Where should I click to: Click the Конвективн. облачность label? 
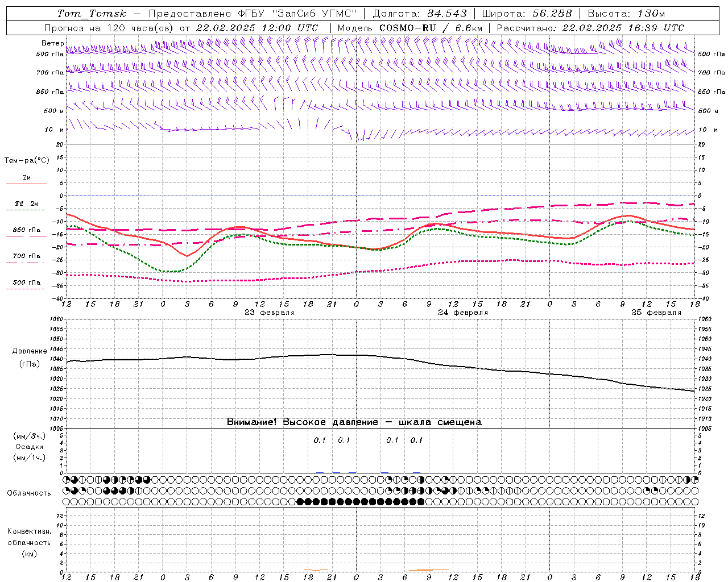pos(30,537)
